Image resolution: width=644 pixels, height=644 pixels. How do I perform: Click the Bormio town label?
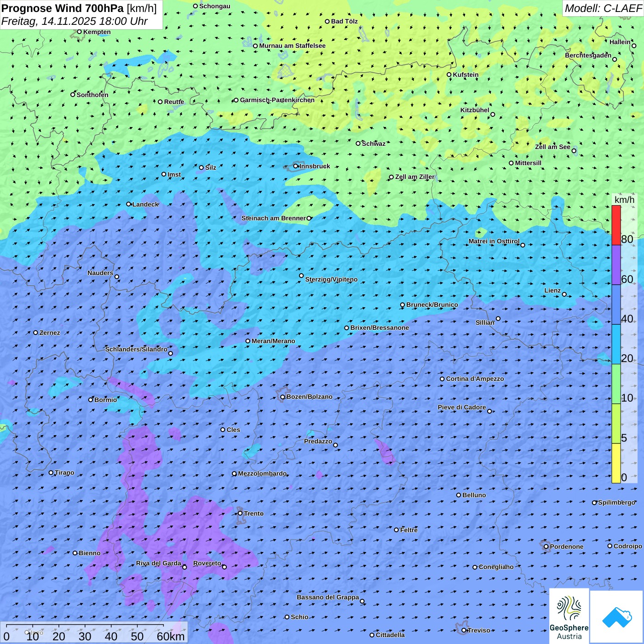click(x=106, y=400)
